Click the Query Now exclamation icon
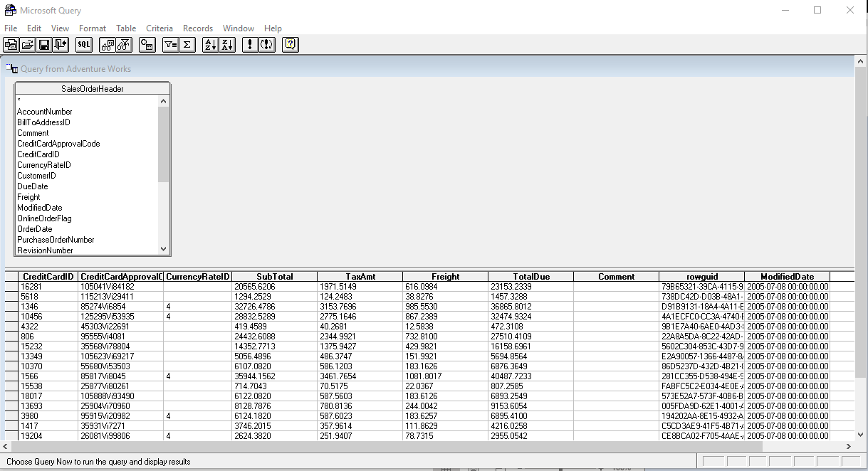This screenshot has height=471, width=868. click(250, 44)
